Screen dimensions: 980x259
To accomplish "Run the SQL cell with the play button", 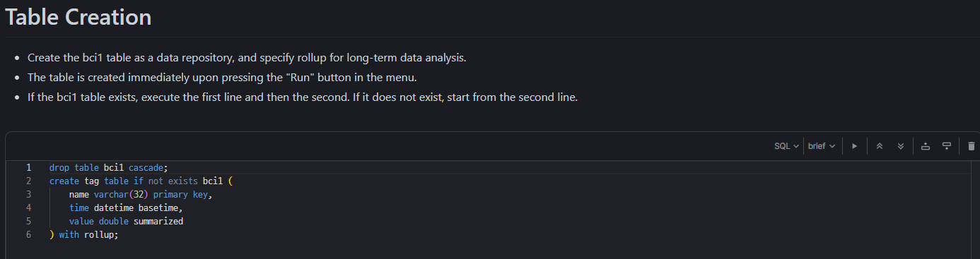I will point(854,146).
